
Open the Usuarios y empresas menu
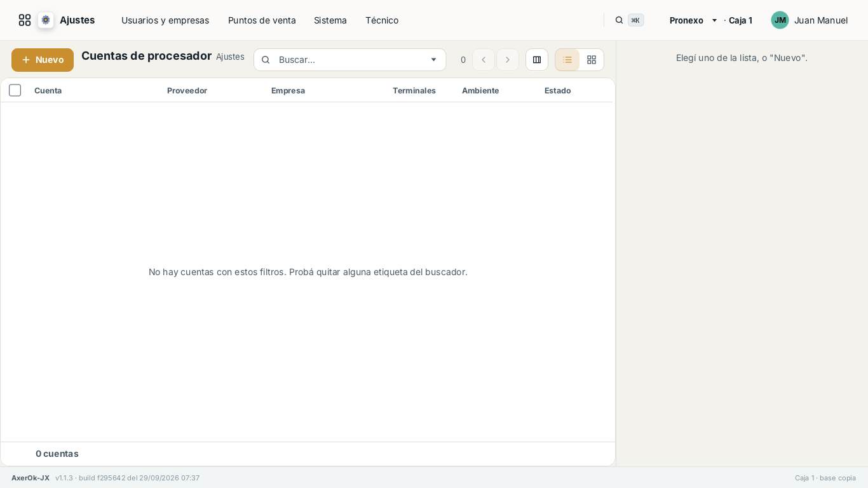[x=165, y=20]
